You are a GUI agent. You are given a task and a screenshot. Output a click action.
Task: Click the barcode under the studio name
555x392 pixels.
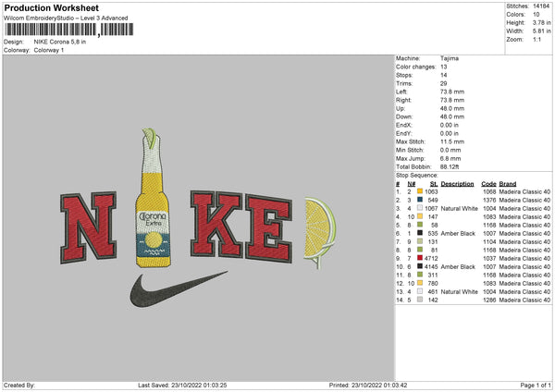(x=69, y=30)
